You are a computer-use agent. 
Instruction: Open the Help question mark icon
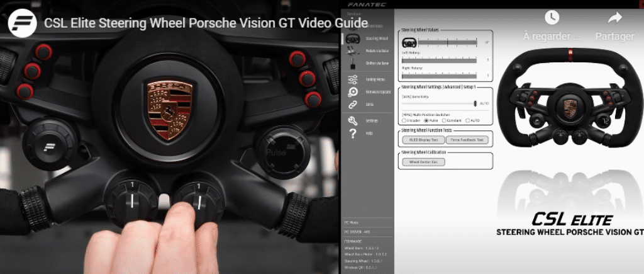point(352,134)
